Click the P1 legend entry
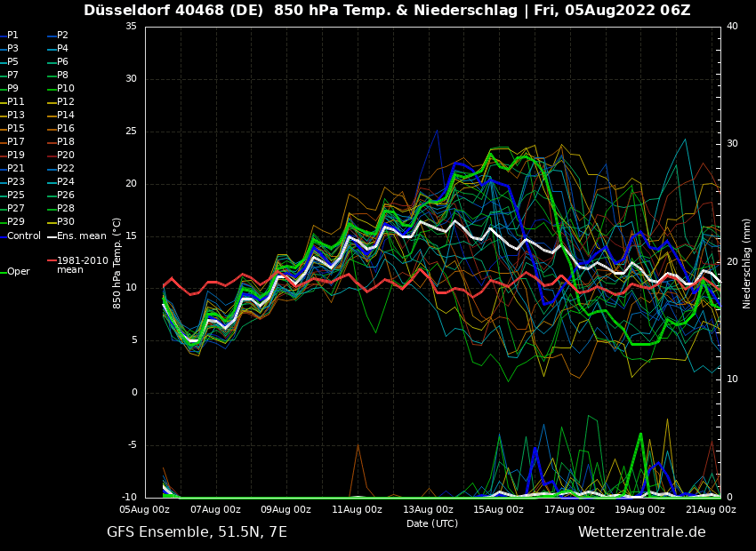 pyautogui.click(x=12, y=36)
